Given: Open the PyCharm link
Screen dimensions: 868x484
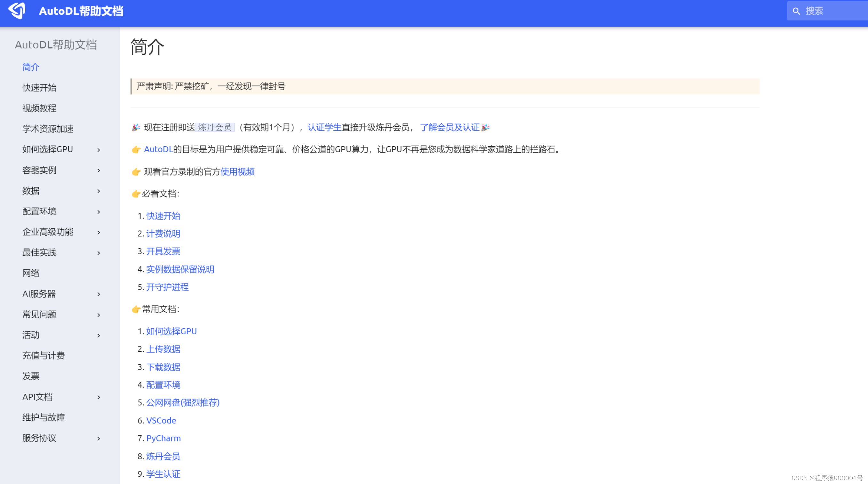Looking at the screenshot, I should point(163,439).
